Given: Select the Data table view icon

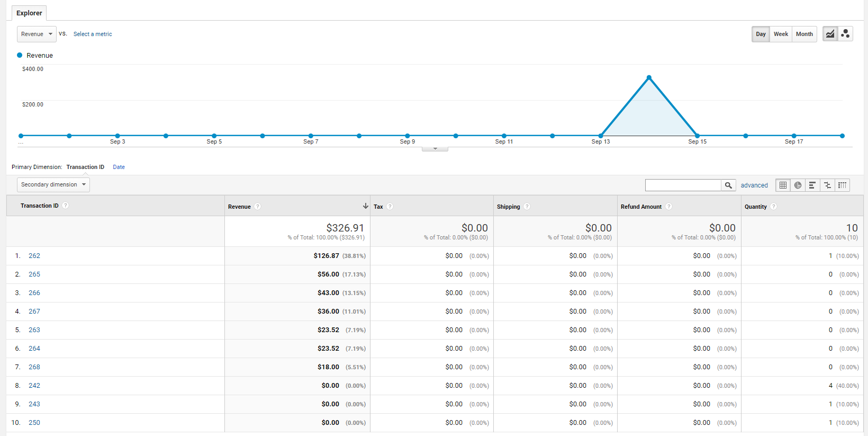Looking at the screenshot, I should 783,185.
